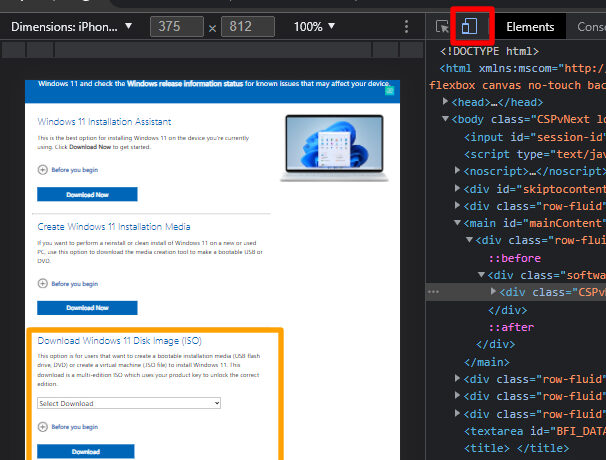Open the three-dot menu on the selected DOM row

433,292
